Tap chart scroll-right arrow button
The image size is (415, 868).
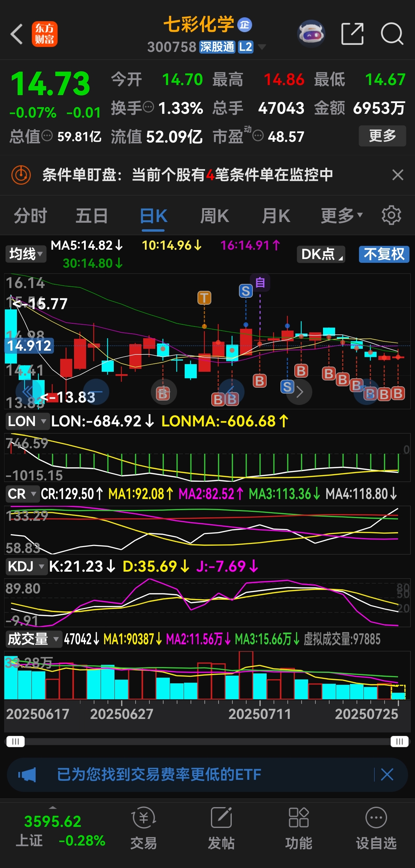[x=299, y=392]
